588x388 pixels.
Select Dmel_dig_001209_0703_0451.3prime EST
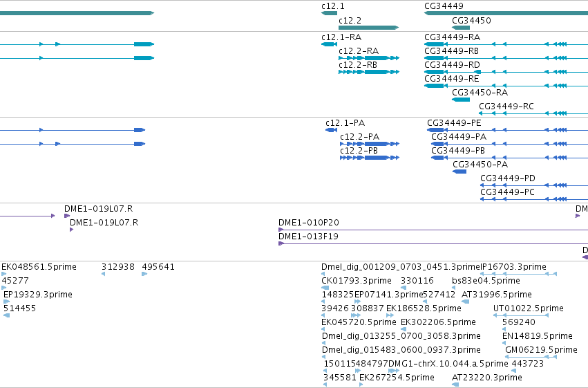pos(400,267)
